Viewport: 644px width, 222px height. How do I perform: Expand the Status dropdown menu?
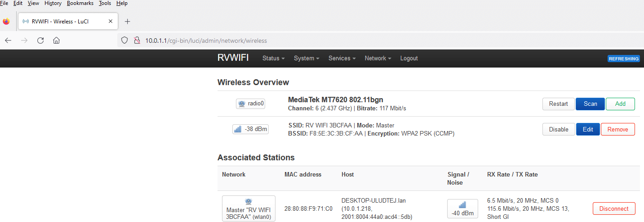273,58
